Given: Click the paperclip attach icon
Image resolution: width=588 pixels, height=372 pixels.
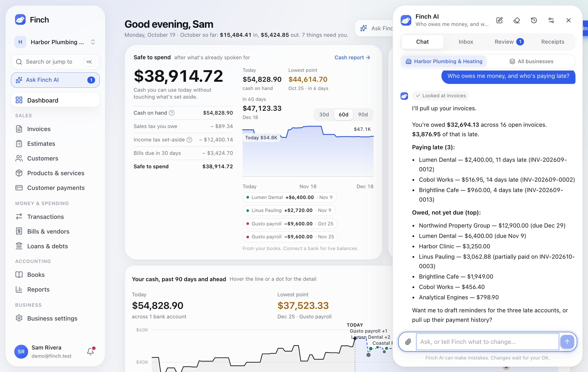Looking at the screenshot, I should point(408,342).
